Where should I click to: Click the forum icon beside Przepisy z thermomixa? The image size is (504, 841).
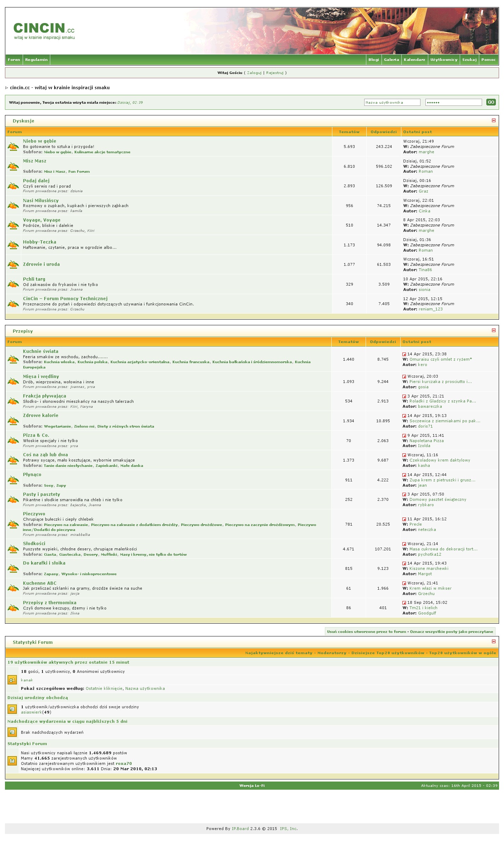[x=13, y=608]
